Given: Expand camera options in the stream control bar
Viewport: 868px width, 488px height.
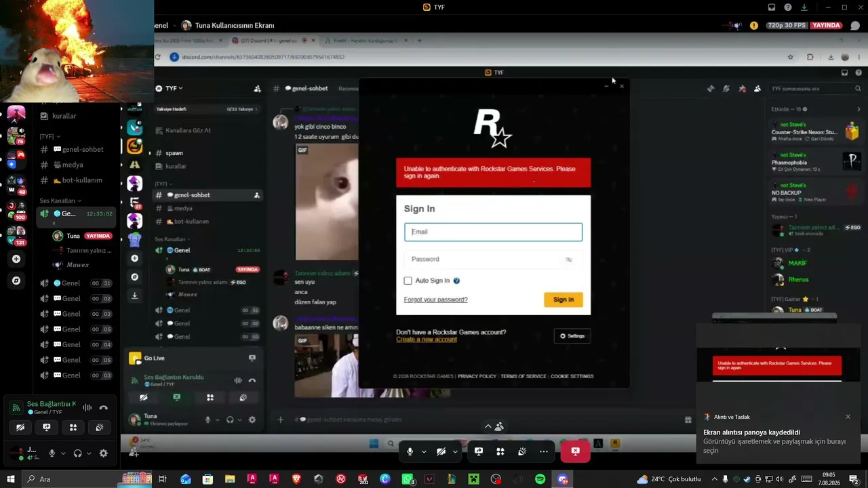Looking at the screenshot, I should pos(455,451).
